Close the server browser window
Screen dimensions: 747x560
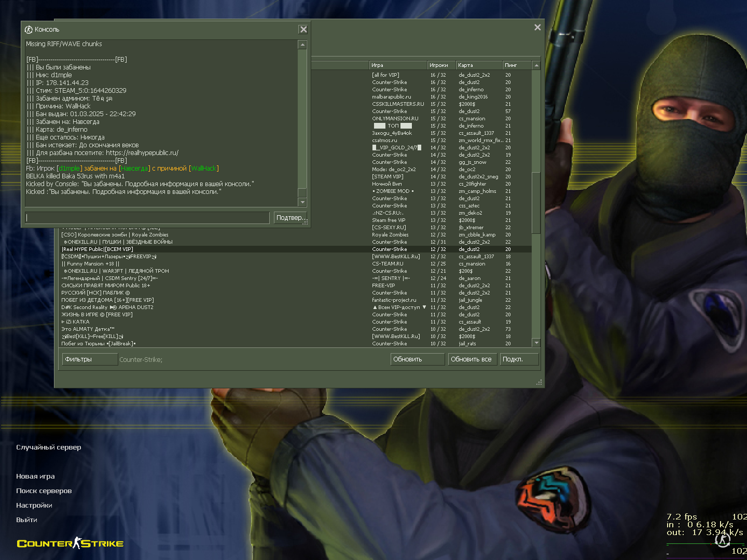coord(537,27)
